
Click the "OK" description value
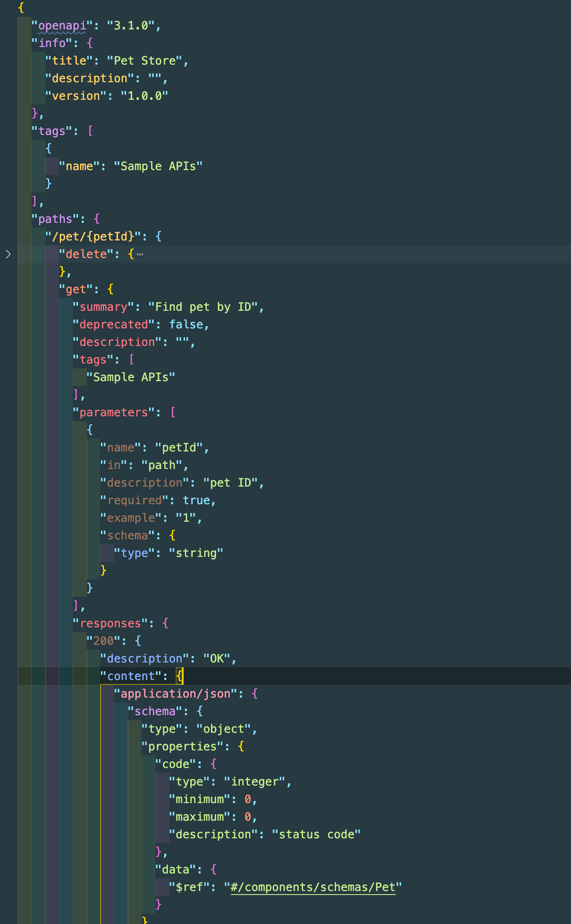(217, 658)
